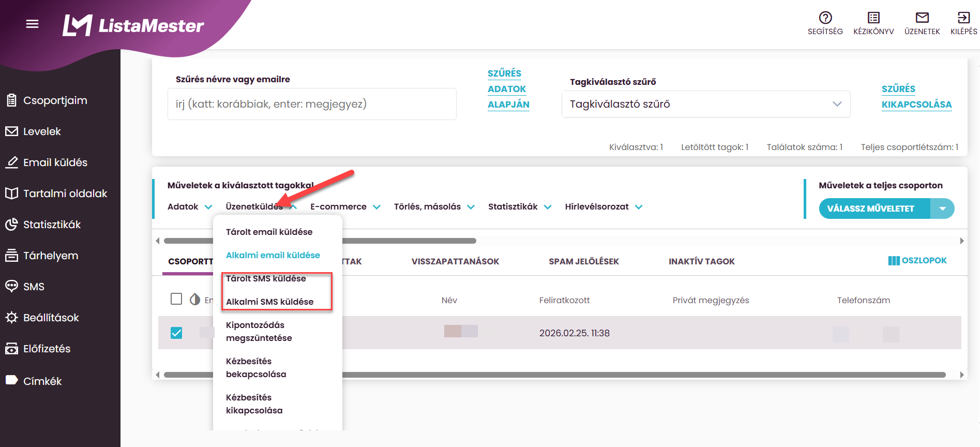Switch to the Inaktív tagok tab
This screenshot has height=447, width=980.
coord(701,261)
